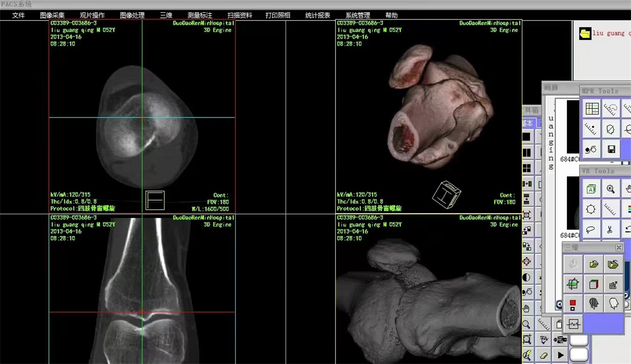Open the 系统管理 menu

tap(358, 15)
